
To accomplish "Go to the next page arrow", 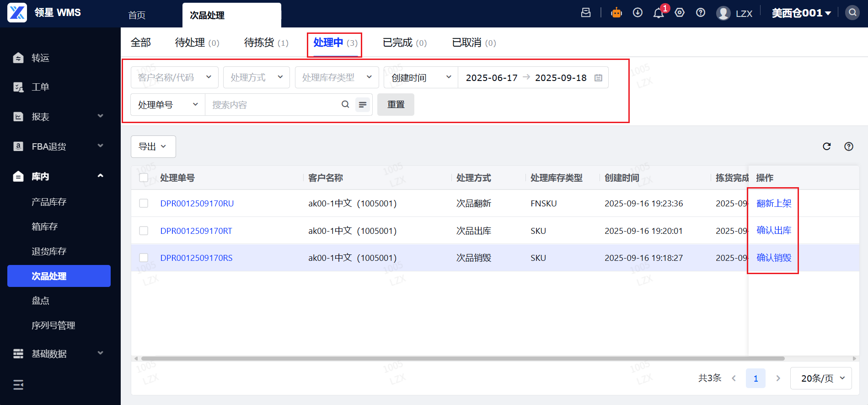I will 778,378.
